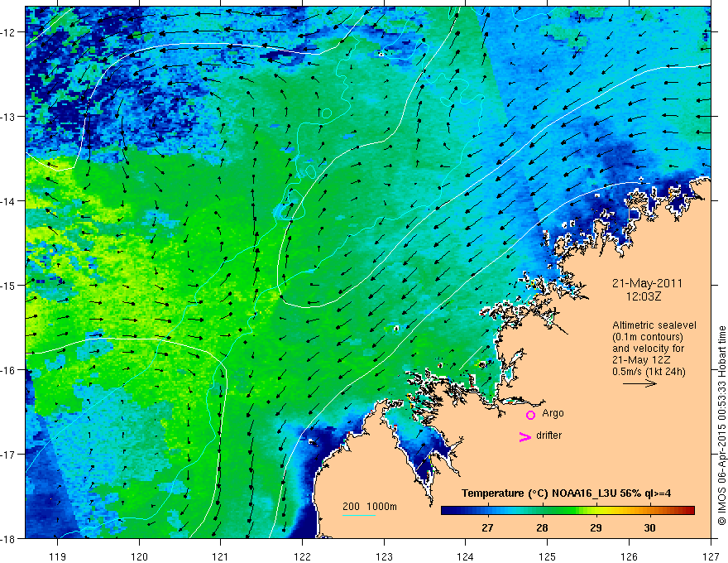Image resolution: width=728 pixels, height=563 pixels.
Task: Click the temperature color bar
Action: [x=568, y=511]
